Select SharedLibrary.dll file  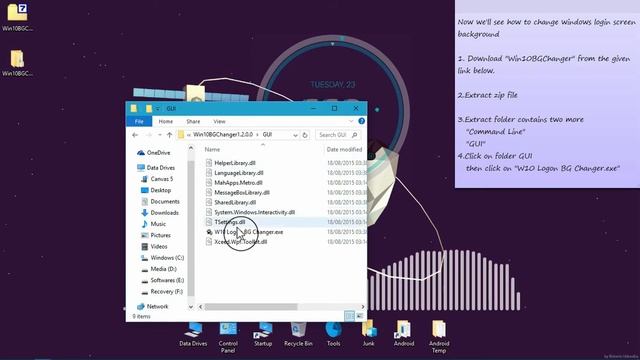click(235, 202)
